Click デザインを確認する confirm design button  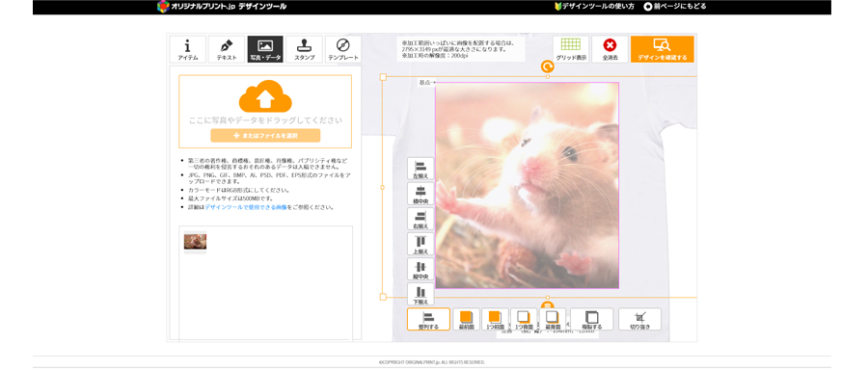[x=662, y=49]
